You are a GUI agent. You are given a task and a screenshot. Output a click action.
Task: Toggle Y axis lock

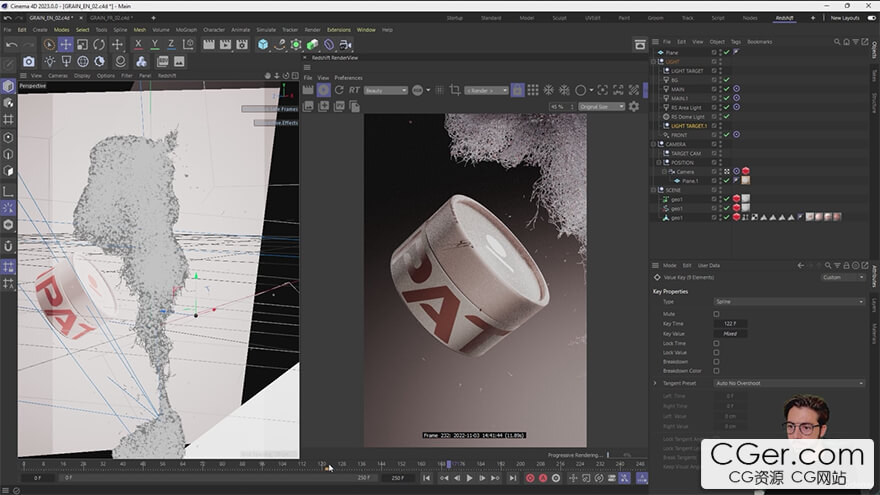(x=155, y=44)
